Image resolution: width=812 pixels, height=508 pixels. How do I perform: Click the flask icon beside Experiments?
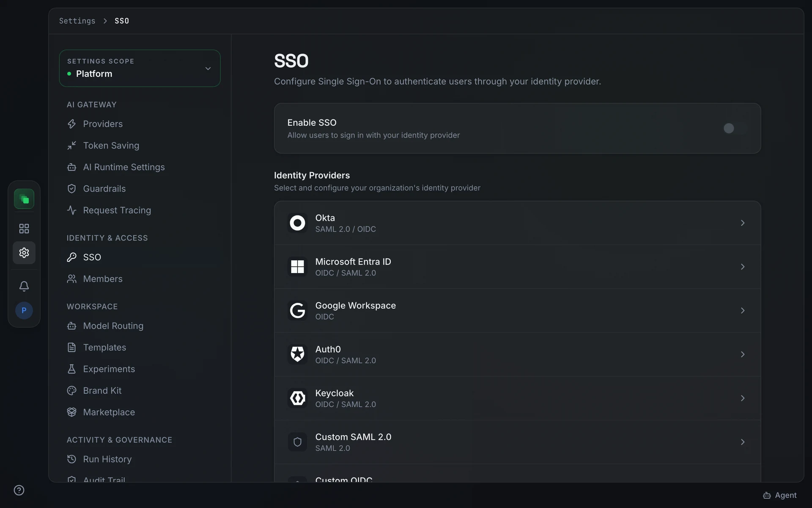coord(72,369)
